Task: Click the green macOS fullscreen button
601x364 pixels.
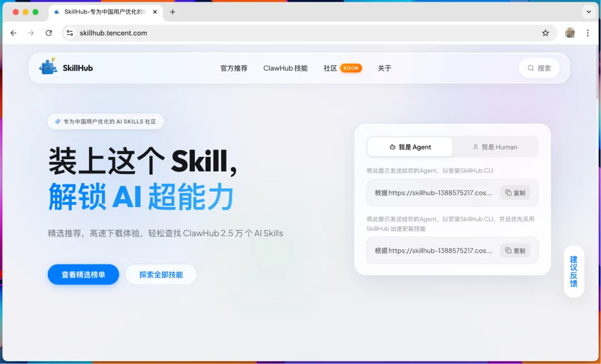Action: click(35, 12)
